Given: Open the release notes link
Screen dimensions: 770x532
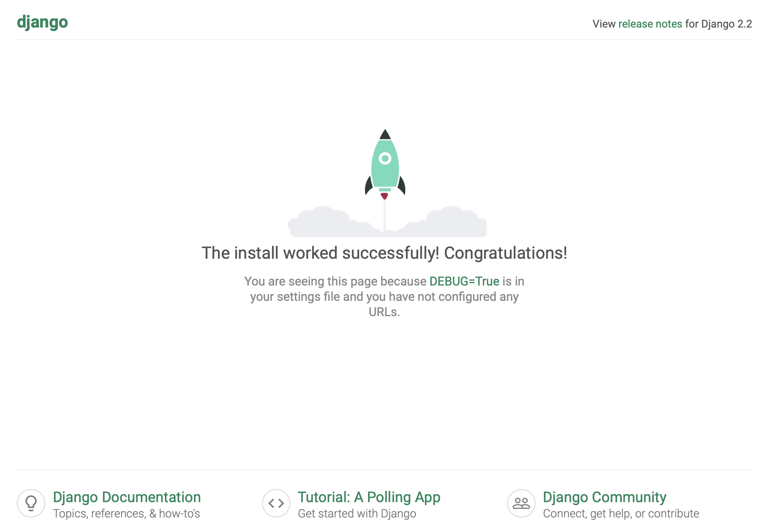Looking at the screenshot, I should pyautogui.click(x=650, y=24).
